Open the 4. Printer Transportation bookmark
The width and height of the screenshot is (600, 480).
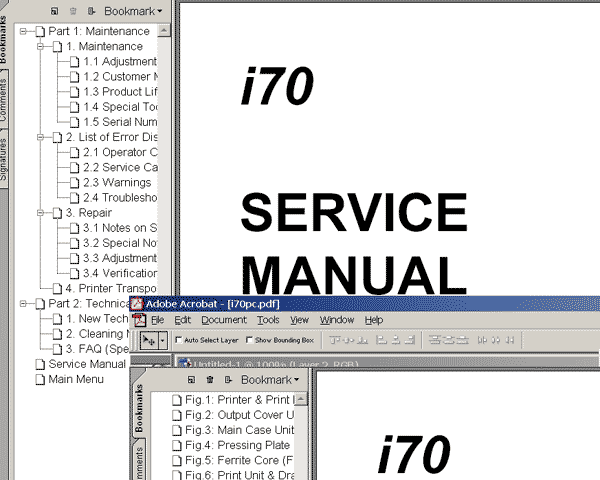pos(111,289)
